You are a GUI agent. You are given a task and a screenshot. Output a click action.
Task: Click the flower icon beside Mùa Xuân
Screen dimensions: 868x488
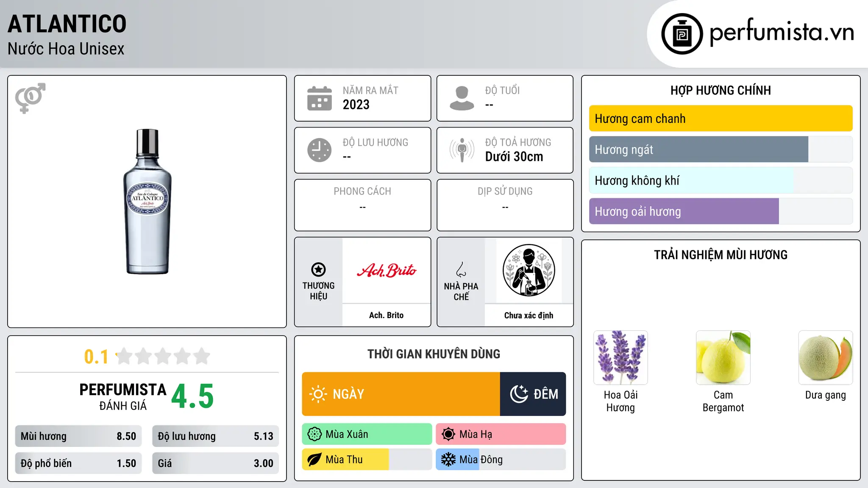314,434
